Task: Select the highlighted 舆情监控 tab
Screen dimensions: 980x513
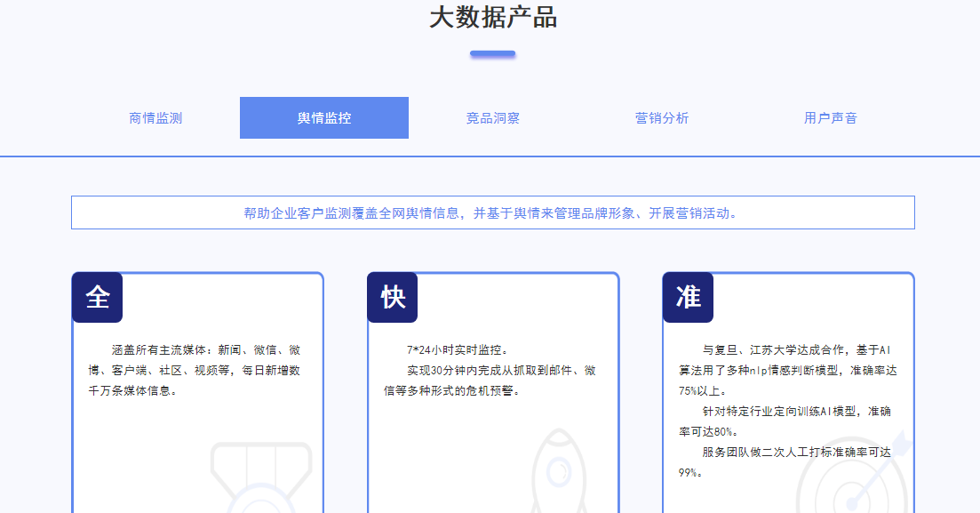Action: 324,118
